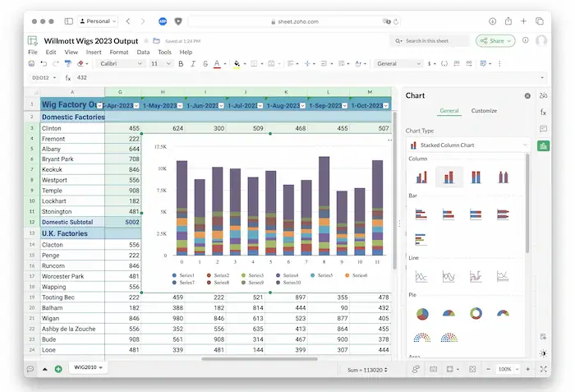Apply the red text color swatch

(217, 64)
